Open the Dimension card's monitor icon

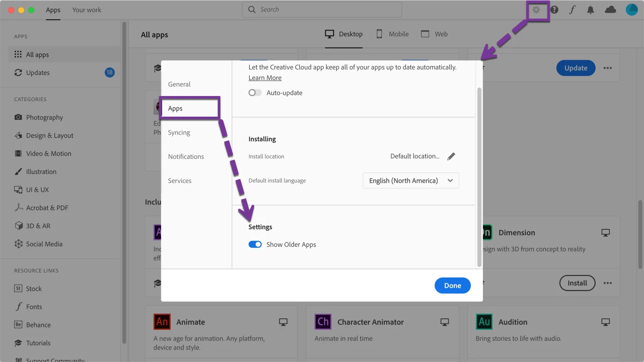(606, 233)
